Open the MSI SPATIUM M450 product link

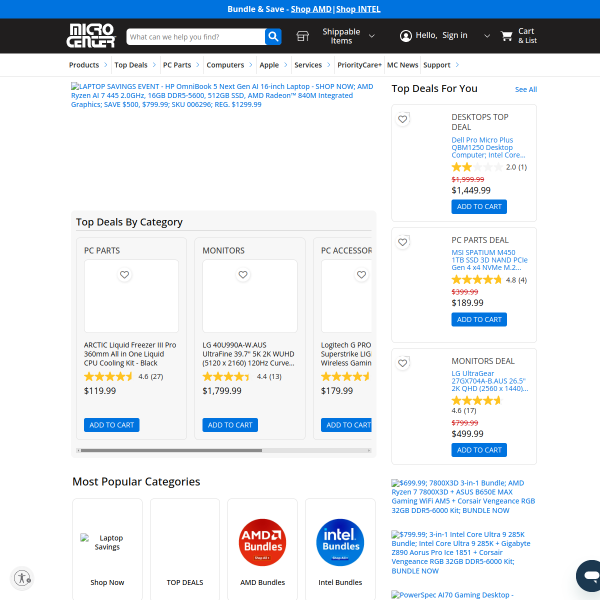click(x=489, y=260)
